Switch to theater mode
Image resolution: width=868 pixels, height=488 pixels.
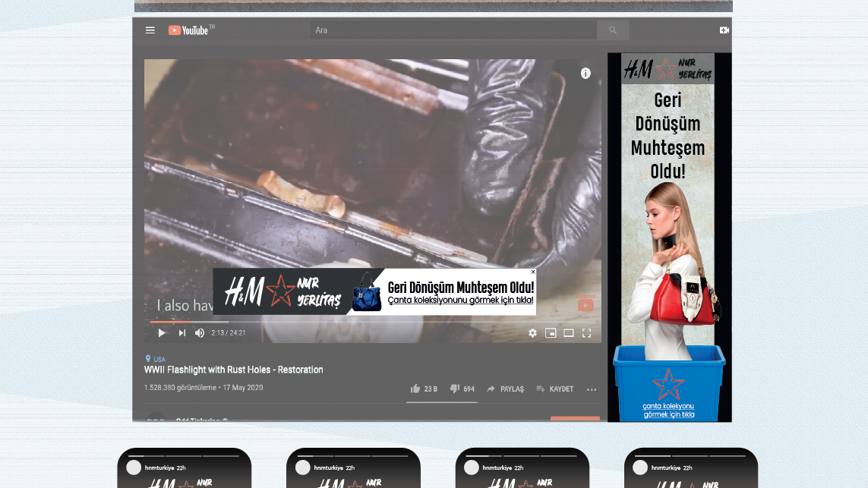click(x=568, y=332)
